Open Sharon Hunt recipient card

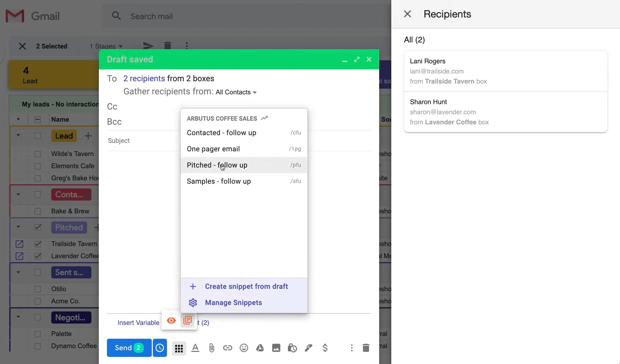(505, 112)
